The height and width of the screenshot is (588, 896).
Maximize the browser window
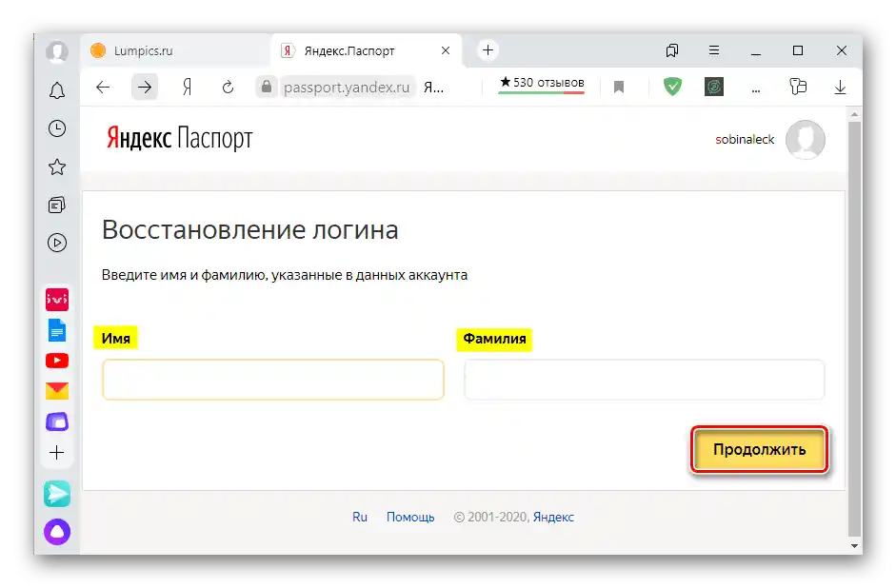coord(798,50)
